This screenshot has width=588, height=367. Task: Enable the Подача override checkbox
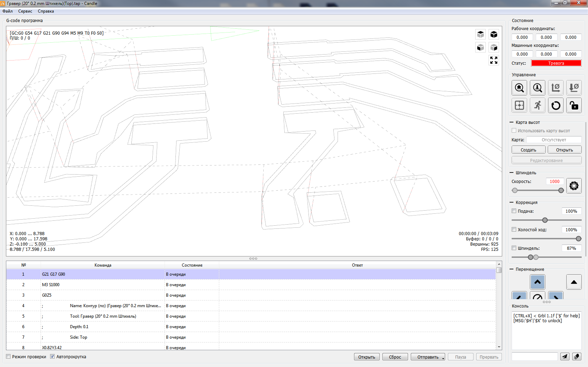[514, 211]
